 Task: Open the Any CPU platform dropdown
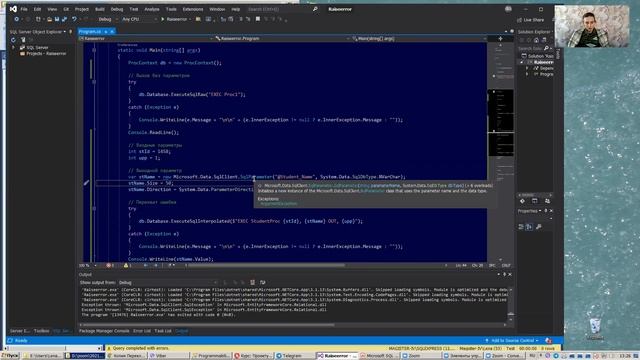click(x=139, y=19)
